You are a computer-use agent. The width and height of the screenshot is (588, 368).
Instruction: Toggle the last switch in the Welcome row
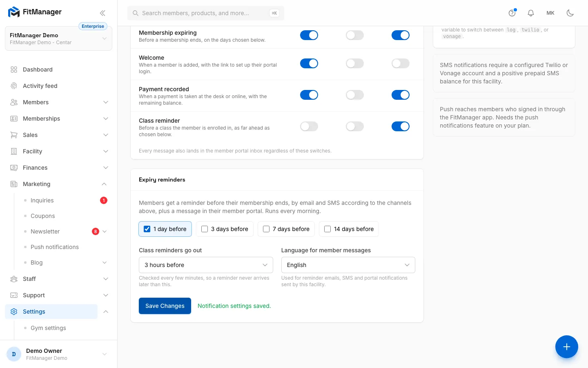click(x=401, y=63)
